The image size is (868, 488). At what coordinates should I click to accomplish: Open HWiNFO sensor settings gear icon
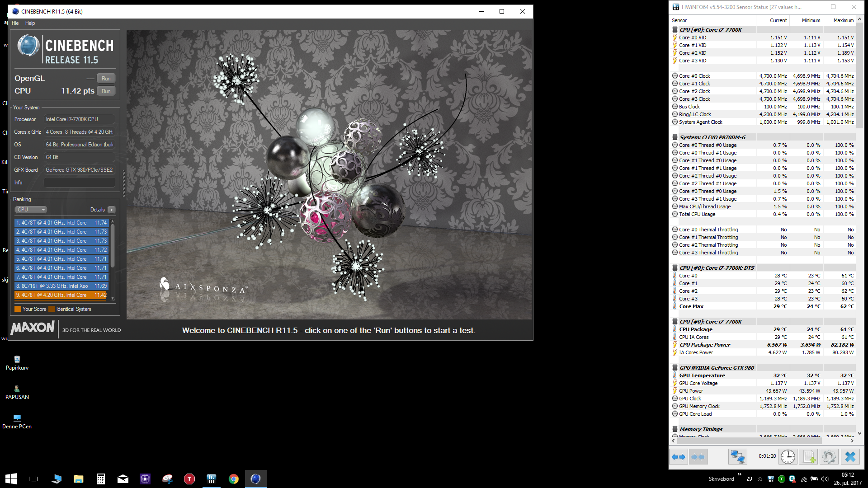(x=829, y=457)
